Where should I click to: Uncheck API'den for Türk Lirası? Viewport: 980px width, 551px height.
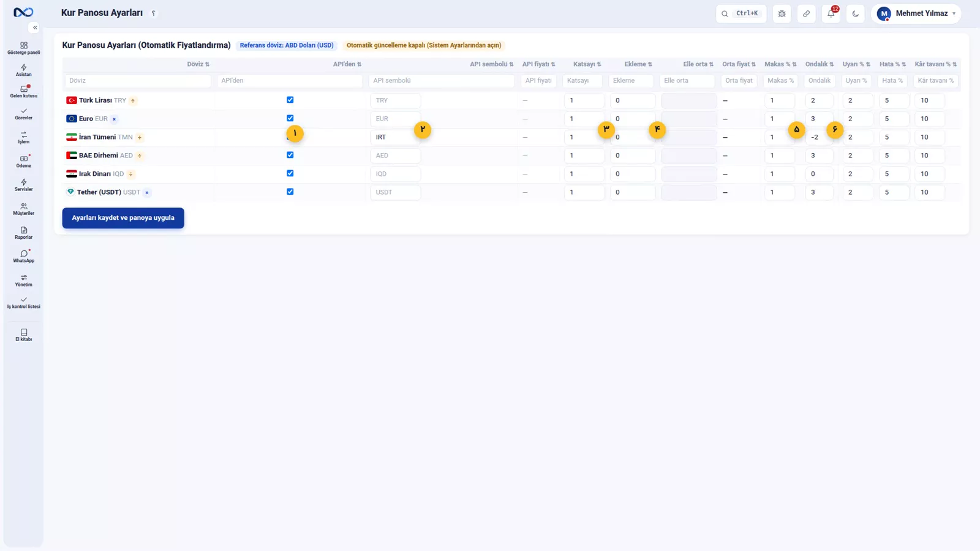point(290,100)
